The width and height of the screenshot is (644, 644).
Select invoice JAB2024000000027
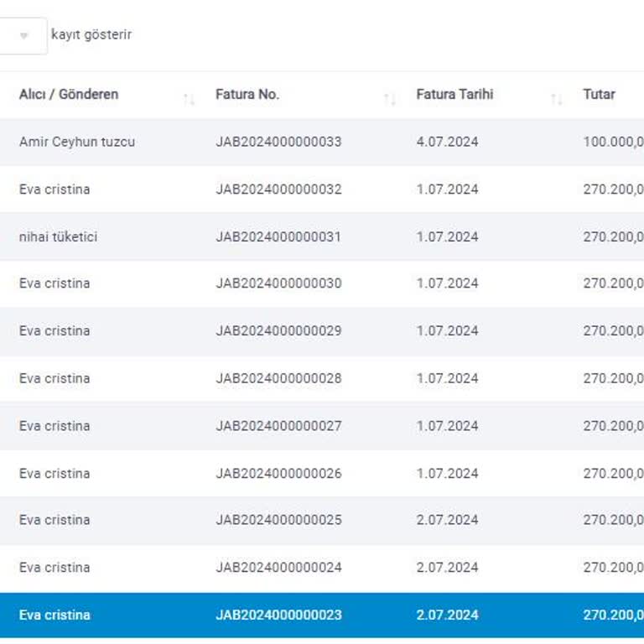pyautogui.click(x=278, y=426)
